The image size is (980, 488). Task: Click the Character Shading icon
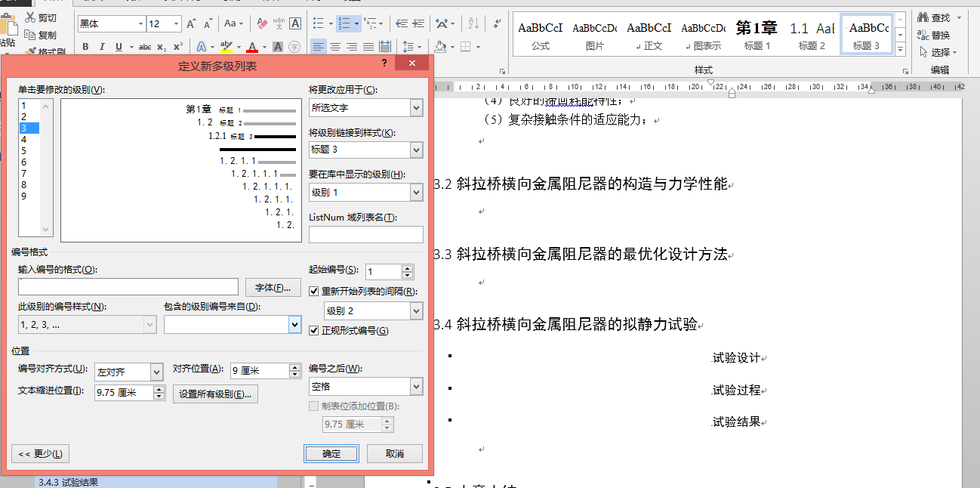coord(278,47)
